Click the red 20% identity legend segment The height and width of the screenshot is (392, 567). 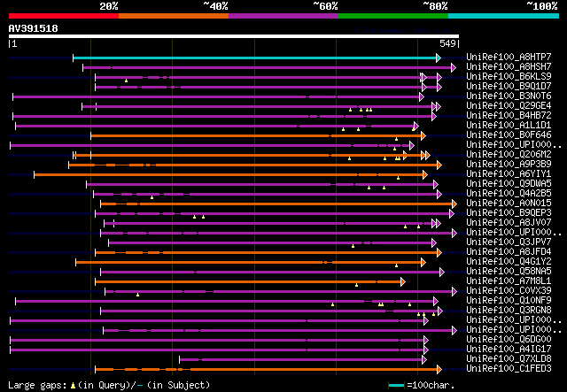64,16
